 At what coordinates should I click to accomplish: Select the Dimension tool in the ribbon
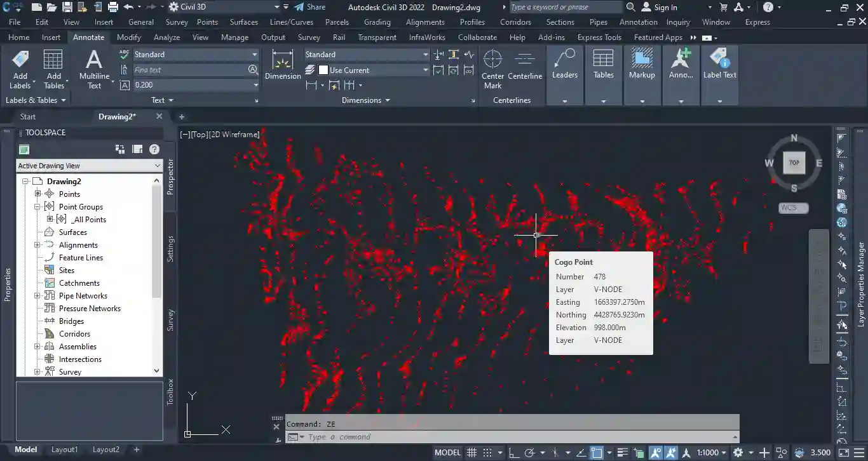click(x=283, y=65)
